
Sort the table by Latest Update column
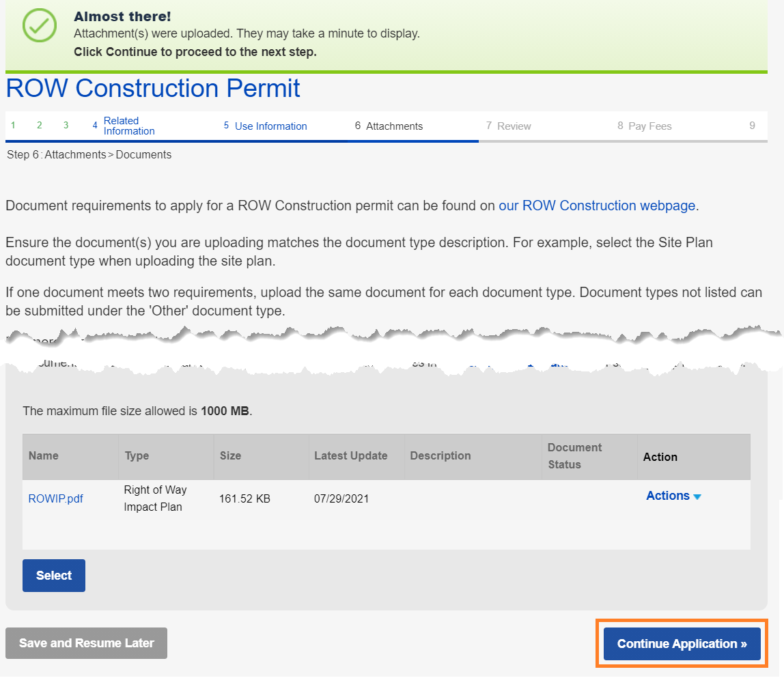[350, 456]
